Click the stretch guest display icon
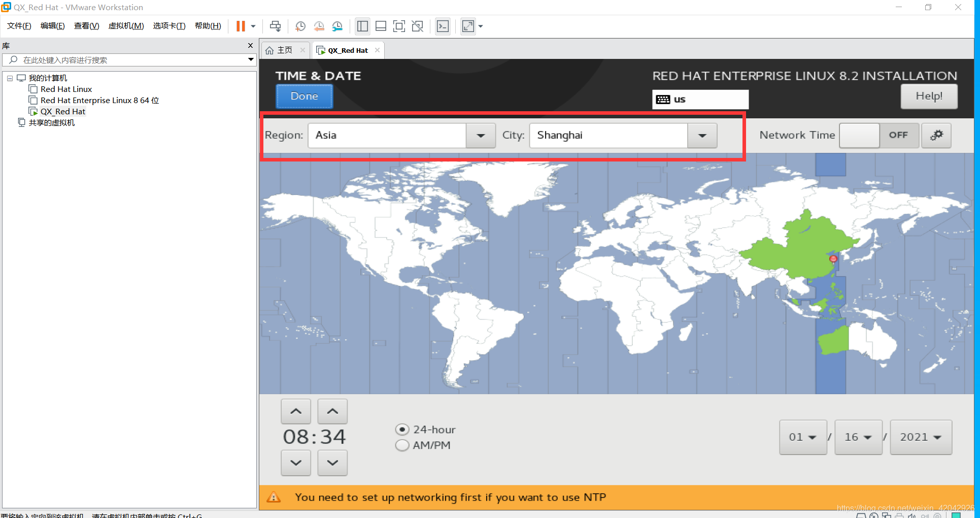 [x=468, y=26]
